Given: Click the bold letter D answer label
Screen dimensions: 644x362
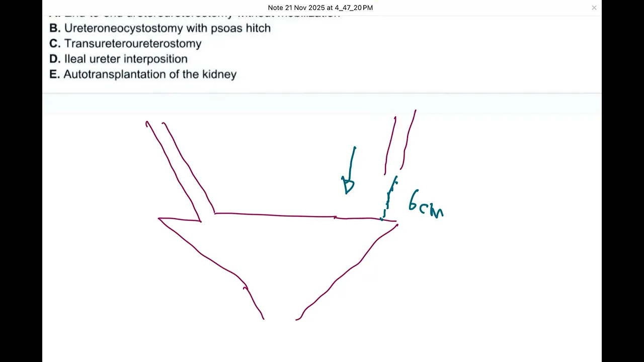Looking at the screenshot, I should click(x=54, y=59).
